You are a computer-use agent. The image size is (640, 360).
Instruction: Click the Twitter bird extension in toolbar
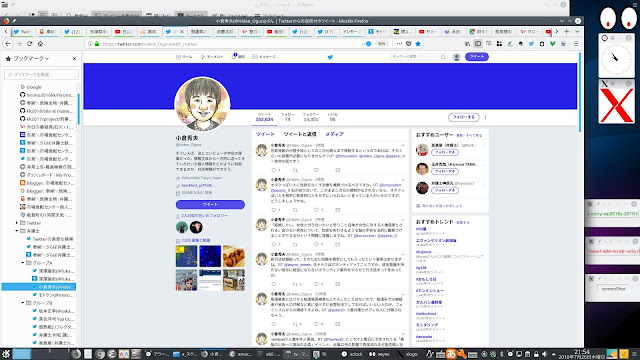(531, 44)
